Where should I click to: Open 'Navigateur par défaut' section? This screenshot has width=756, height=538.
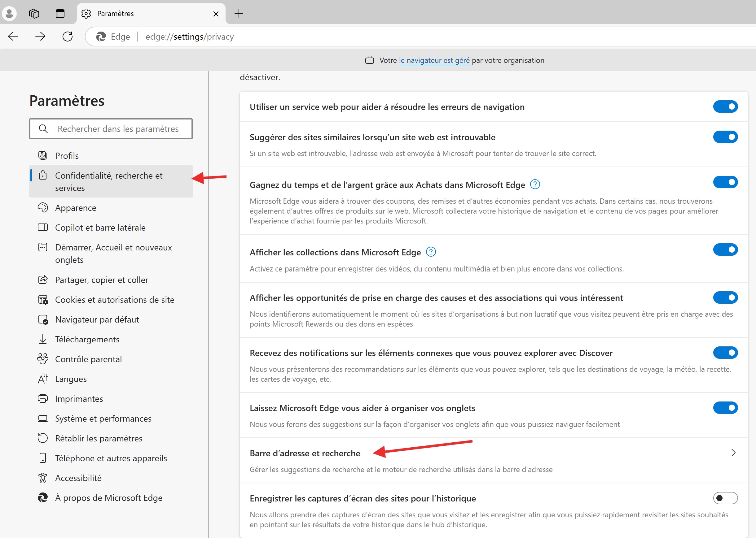point(111,320)
